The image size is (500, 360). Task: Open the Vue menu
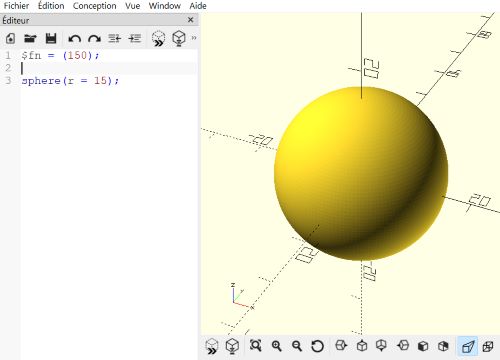point(133,6)
